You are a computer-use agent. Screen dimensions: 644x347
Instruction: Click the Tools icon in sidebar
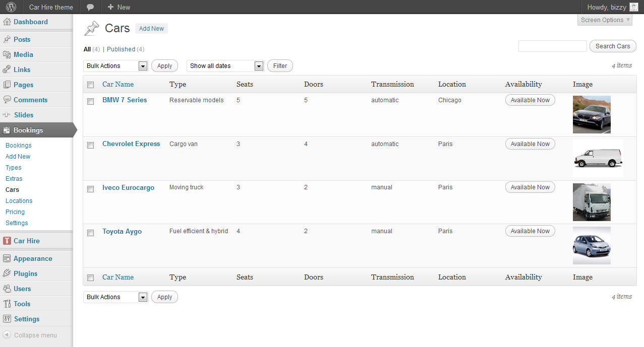pyautogui.click(x=7, y=304)
